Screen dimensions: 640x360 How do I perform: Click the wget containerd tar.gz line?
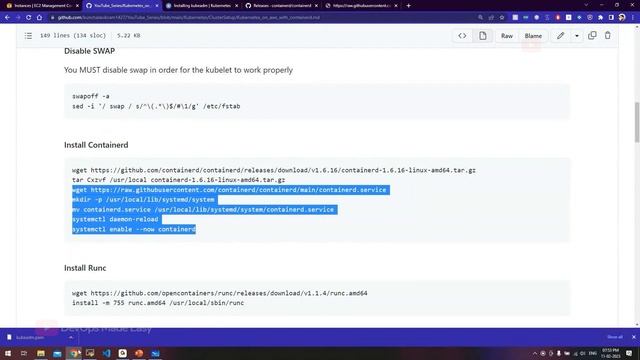(274, 170)
